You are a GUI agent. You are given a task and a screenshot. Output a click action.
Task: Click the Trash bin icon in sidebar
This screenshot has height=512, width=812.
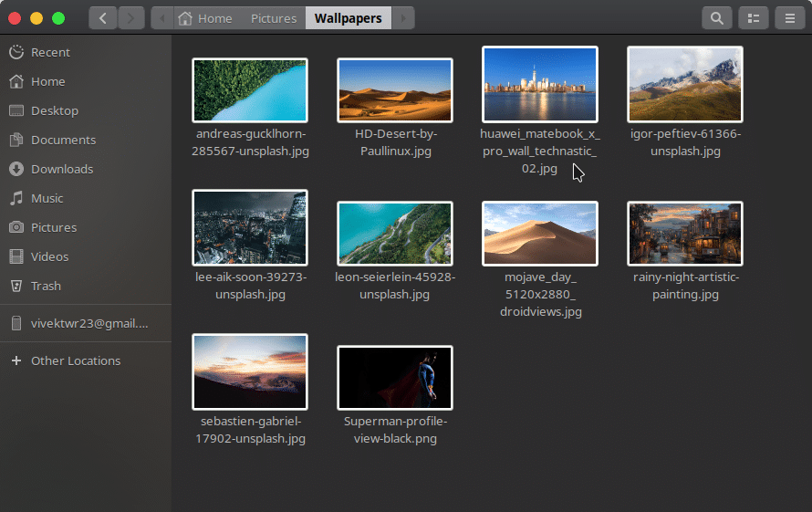pos(16,286)
